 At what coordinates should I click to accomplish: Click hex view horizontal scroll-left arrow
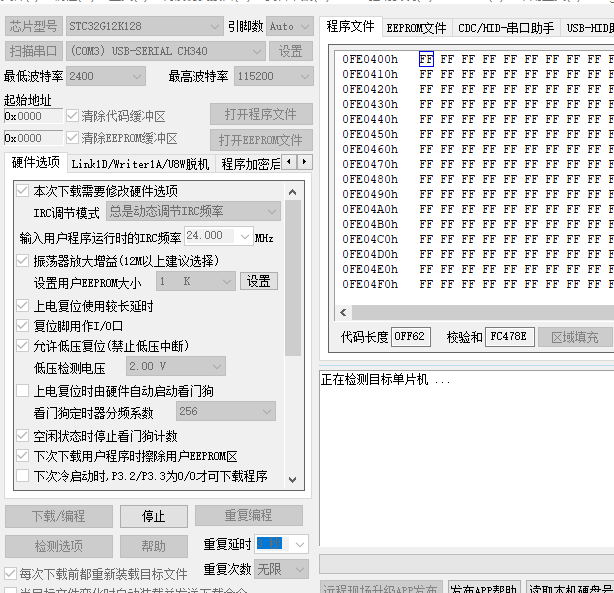343,312
